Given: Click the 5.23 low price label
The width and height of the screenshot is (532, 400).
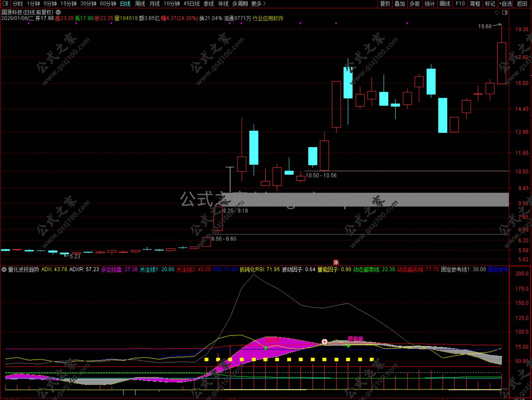Looking at the screenshot, I should tap(75, 256).
